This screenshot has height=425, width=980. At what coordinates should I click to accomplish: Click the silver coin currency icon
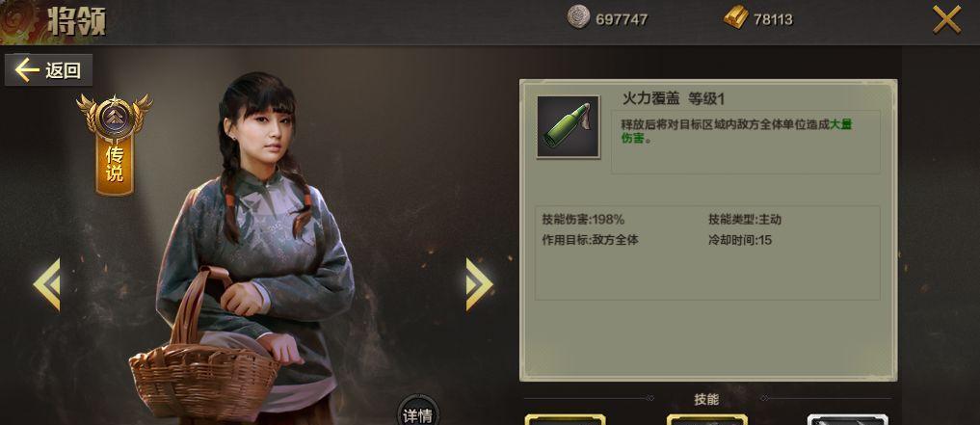point(579,17)
